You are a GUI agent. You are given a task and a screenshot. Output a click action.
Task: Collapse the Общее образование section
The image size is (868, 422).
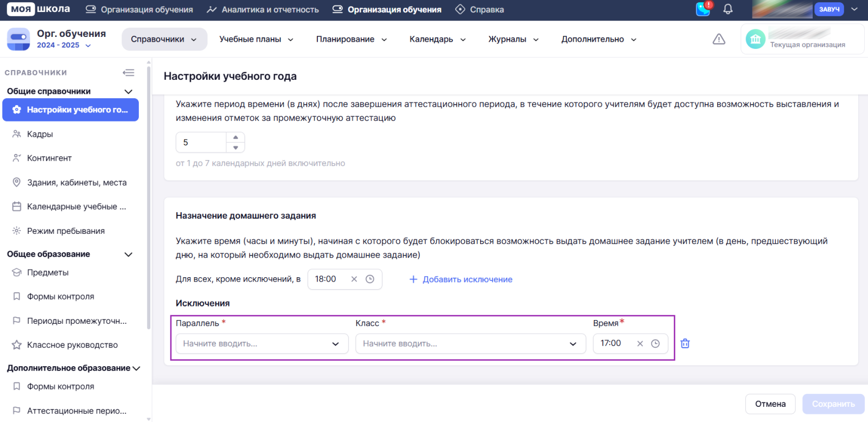pos(129,254)
